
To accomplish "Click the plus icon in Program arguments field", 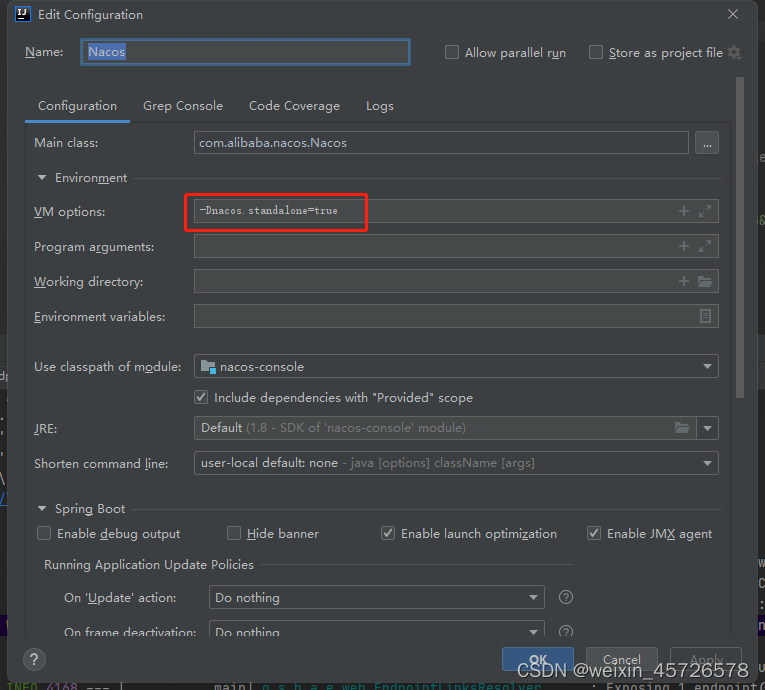I will pyautogui.click(x=684, y=246).
